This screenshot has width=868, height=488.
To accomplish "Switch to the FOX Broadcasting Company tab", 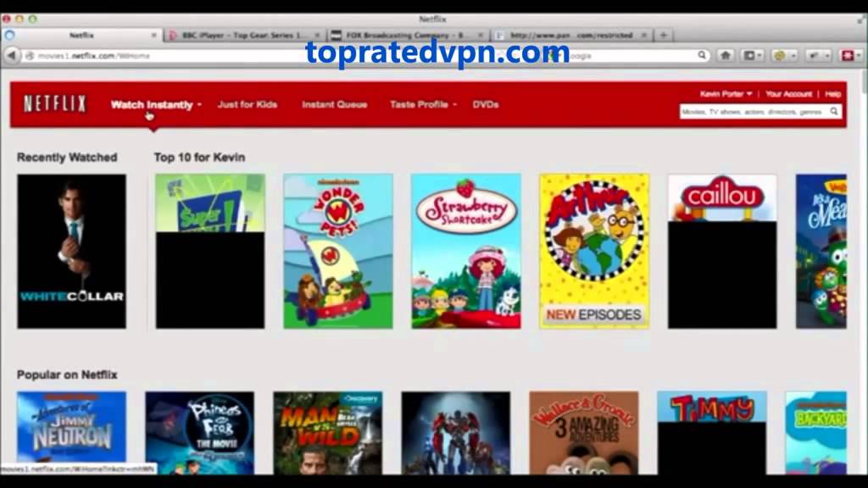I will pos(408,35).
